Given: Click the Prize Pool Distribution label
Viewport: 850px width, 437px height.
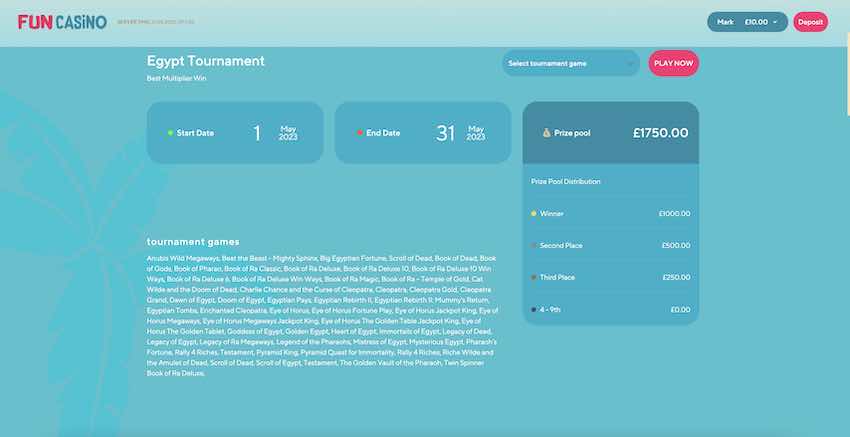Looking at the screenshot, I should tap(565, 182).
